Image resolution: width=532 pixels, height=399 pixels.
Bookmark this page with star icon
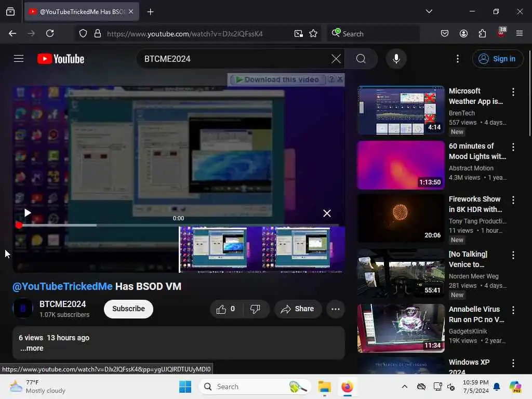coord(313,34)
